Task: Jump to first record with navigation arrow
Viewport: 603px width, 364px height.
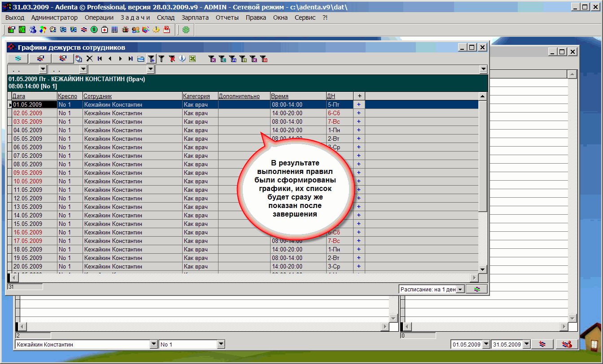Action: pos(100,59)
